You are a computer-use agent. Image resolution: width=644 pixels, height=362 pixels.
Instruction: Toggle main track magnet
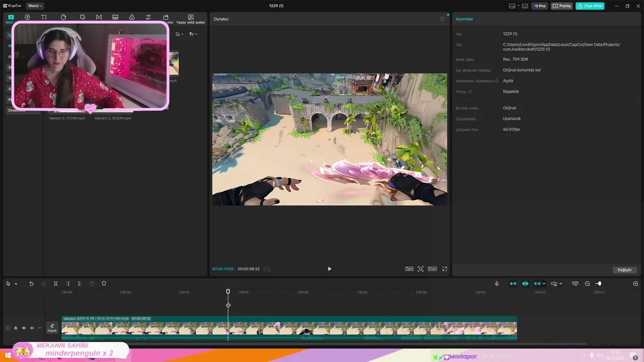[513, 284]
